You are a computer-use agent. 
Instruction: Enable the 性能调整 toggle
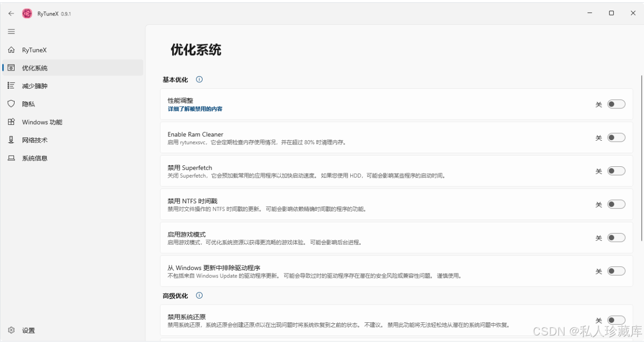616,104
